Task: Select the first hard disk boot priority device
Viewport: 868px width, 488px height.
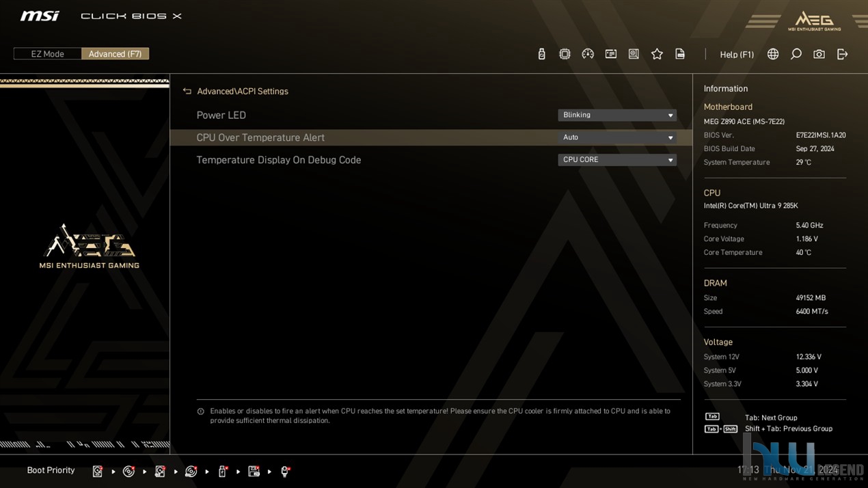Action: click(98, 472)
